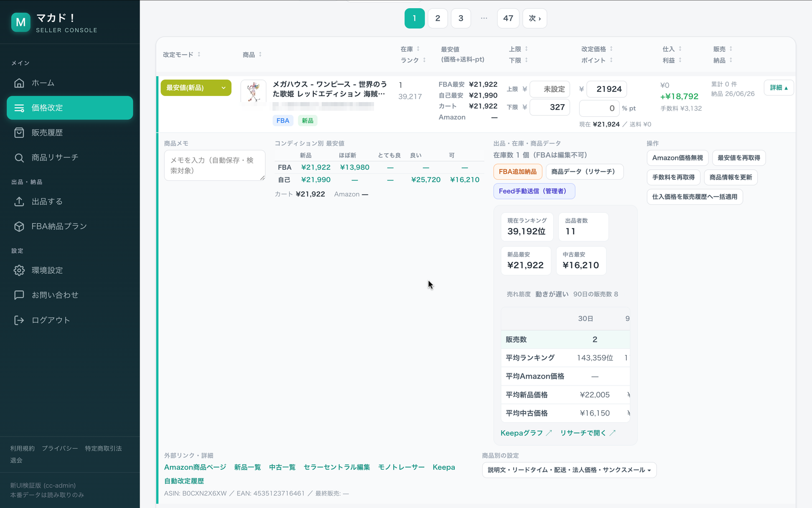Screen dimensions: 812x508
Task: Open the 最安値(新品) mode dropdown
Action: coord(196,88)
